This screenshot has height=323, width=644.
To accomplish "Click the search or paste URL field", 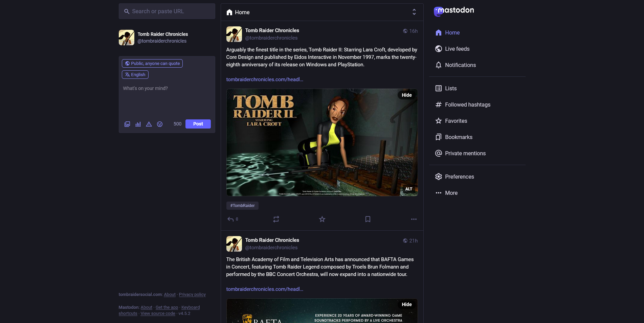I will coord(167,11).
